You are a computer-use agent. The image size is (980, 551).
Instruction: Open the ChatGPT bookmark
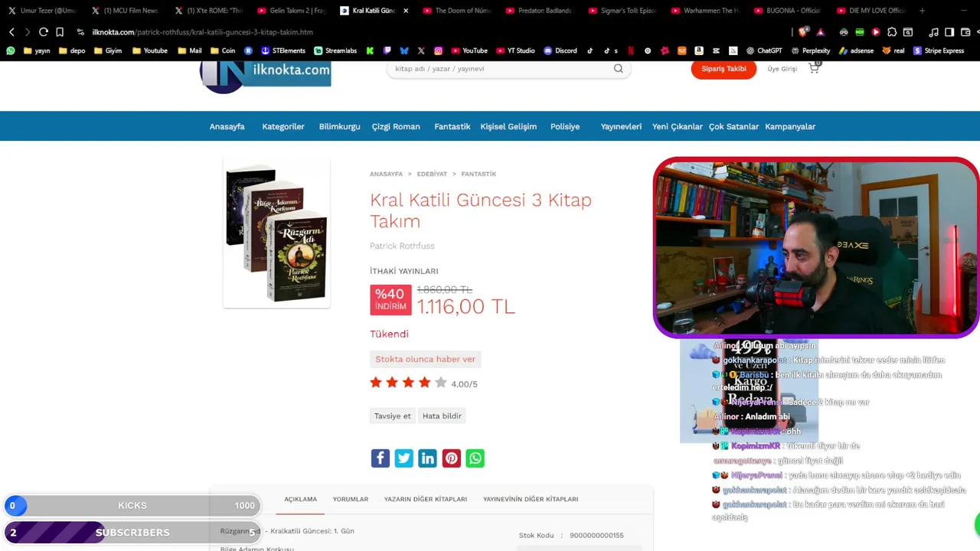pyautogui.click(x=763, y=51)
